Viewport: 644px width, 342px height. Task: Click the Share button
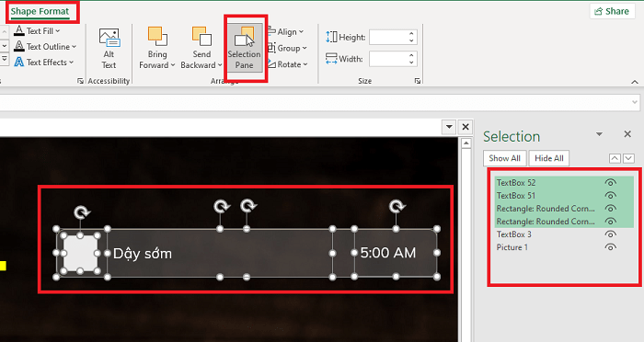tap(612, 12)
